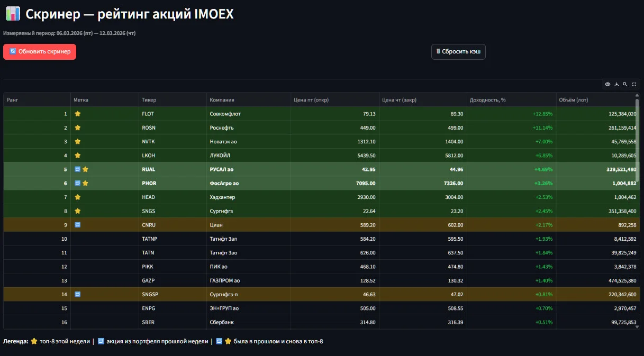Click the star mark in the LKOH row
Viewport: 644px width, 356px height.
[x=77, y=156]
